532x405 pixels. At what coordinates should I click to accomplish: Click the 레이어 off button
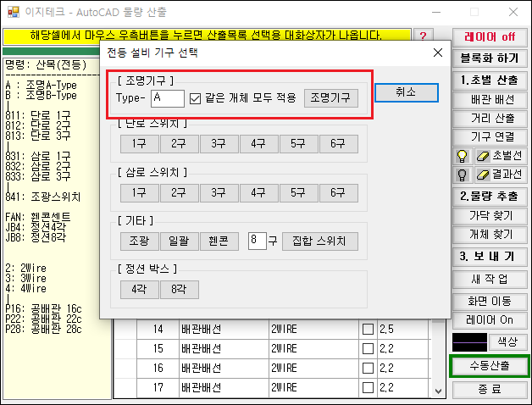pos(490,37)
